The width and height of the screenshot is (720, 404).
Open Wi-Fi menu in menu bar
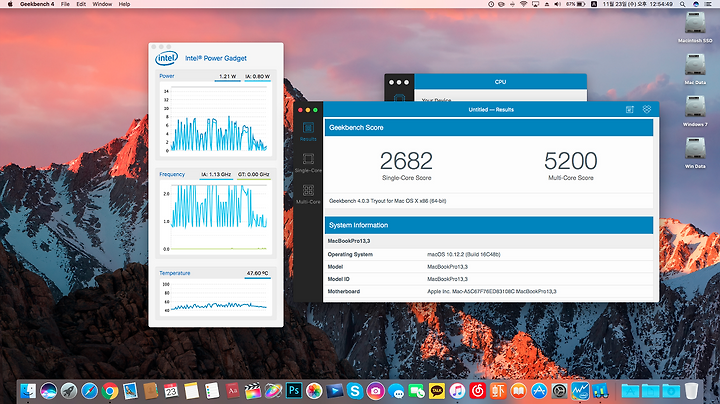523,4
